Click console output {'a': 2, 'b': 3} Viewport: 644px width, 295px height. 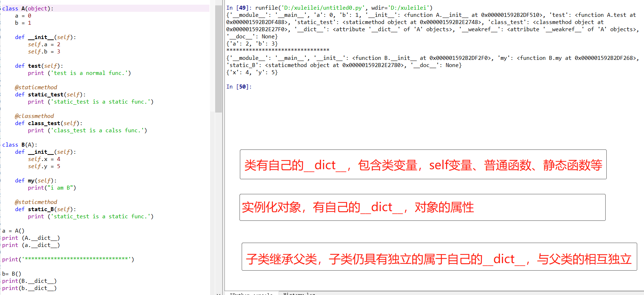[252, 44]
